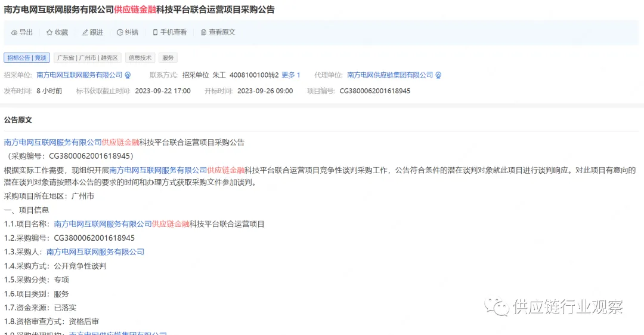
Task: Open 代理单位 link 南方电网供应链集团有限公司
Action: pos(390,75)
